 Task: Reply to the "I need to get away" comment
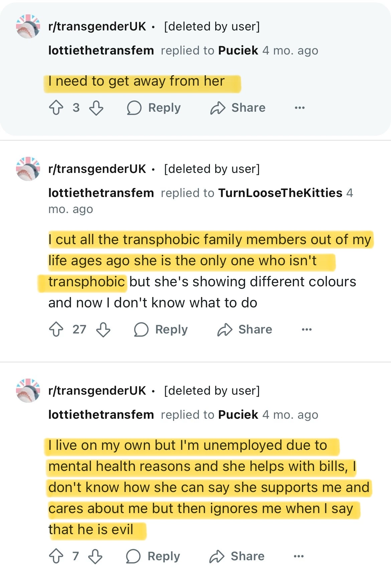(x=154, y=108)
